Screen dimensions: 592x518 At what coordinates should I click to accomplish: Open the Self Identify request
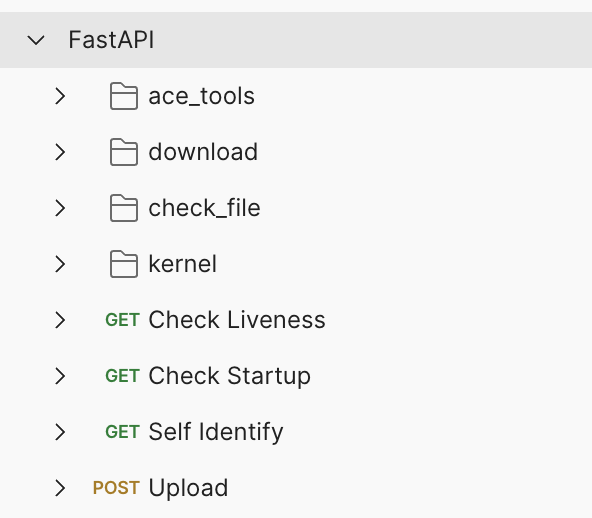point(216,432)
